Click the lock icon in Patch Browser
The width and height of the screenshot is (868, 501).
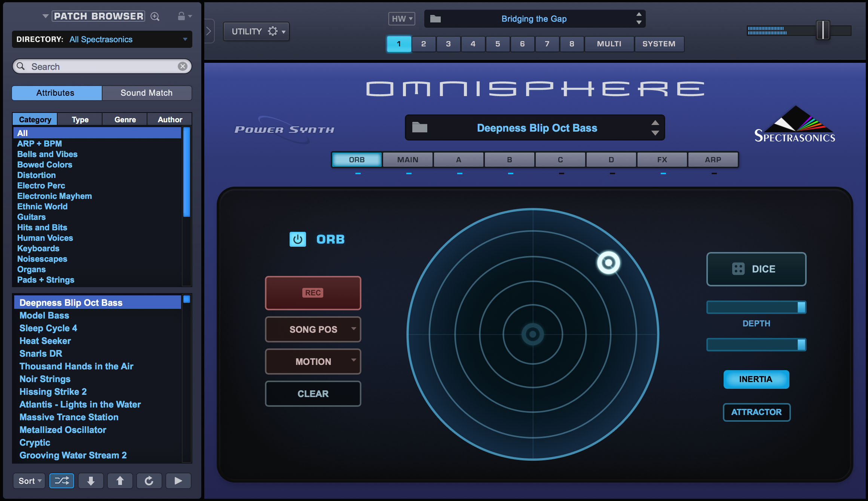tap(181, 16)
